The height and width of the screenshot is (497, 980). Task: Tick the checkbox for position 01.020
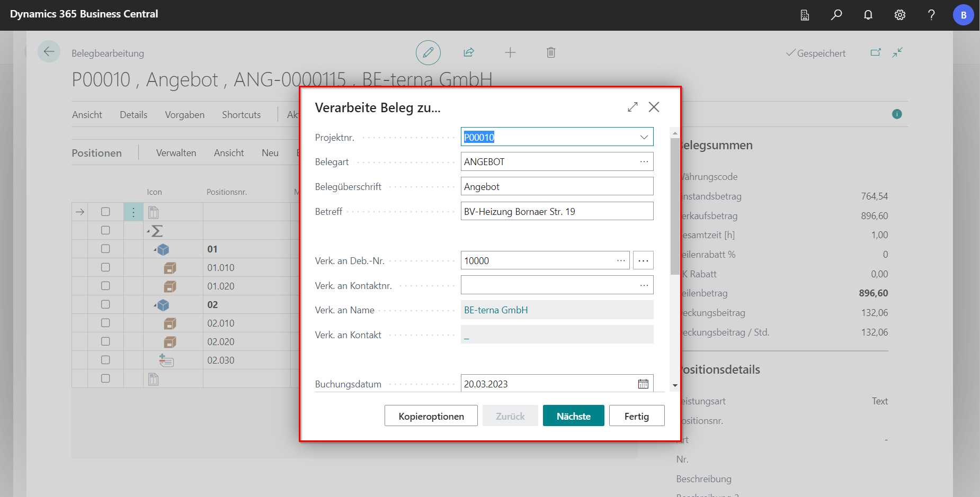click(105, 286)
